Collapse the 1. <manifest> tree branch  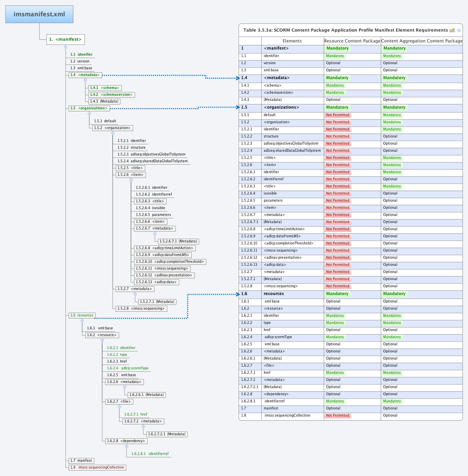[66, 47]
